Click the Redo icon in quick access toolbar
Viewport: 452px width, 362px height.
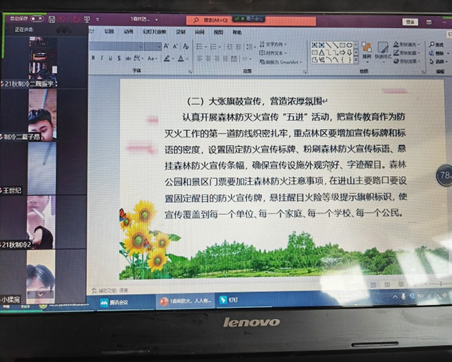[x=76, y=19]
